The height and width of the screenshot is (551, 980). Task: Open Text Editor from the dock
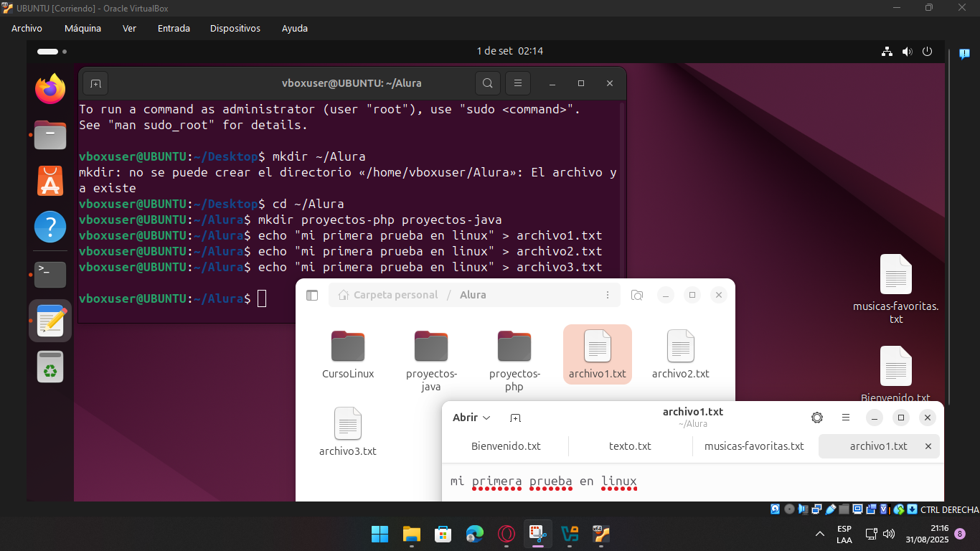coord(50,320)
